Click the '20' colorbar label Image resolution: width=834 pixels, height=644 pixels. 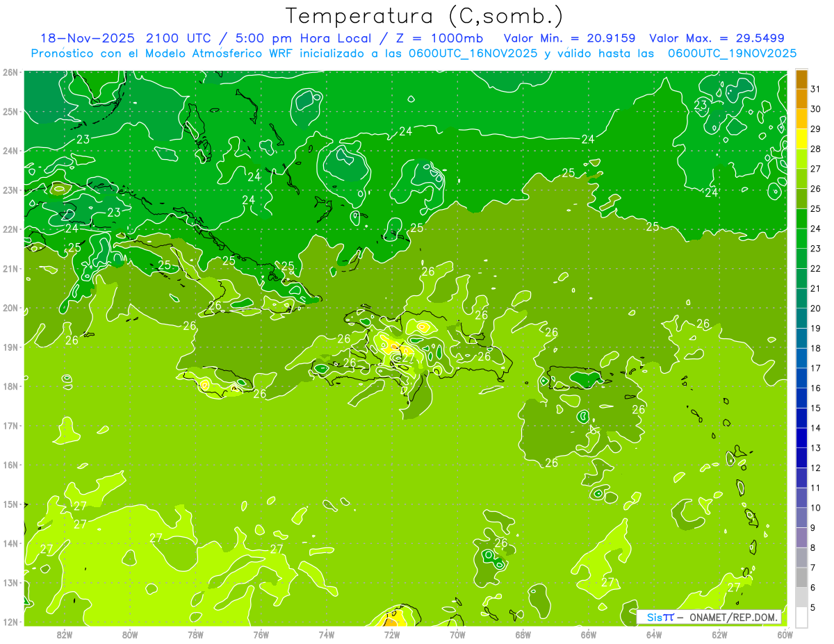click(x=816, y=308)
